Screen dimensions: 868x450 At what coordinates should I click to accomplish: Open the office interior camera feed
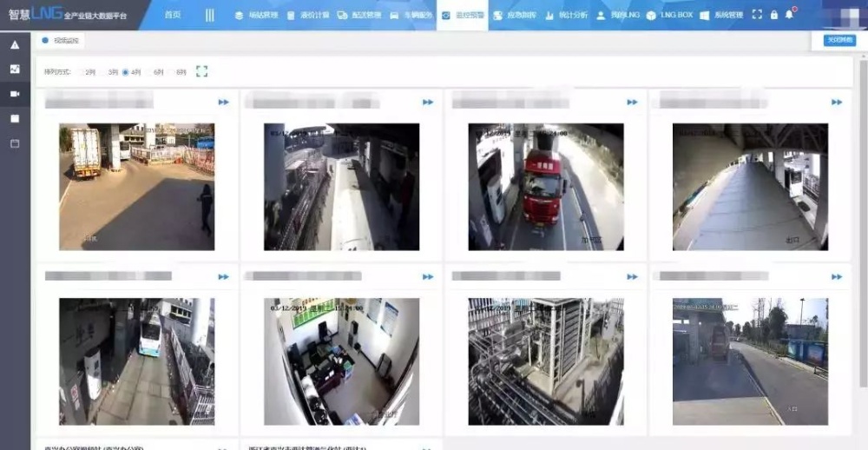point(341,362)
